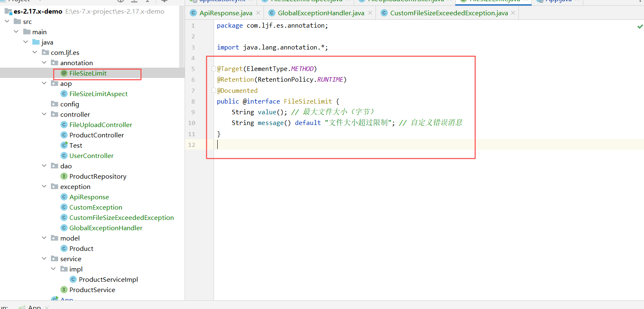Click FileSizeLimit in the interface declaration

tap(308, 101)
